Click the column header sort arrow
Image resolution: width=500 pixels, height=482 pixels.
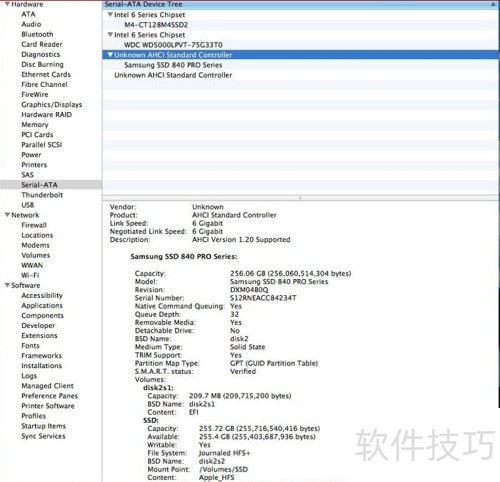click(493, 4)
